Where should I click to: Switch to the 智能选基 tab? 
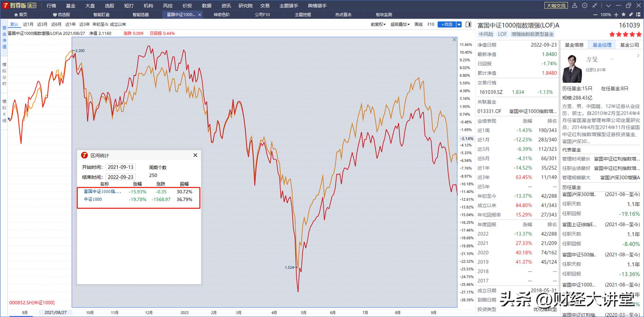click(x=141, y=15)
